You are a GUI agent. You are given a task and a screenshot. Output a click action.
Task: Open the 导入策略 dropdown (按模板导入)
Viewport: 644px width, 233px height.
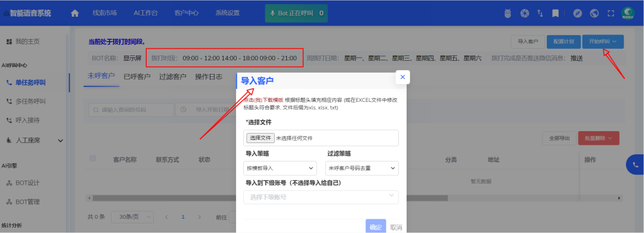coord(280,168)
